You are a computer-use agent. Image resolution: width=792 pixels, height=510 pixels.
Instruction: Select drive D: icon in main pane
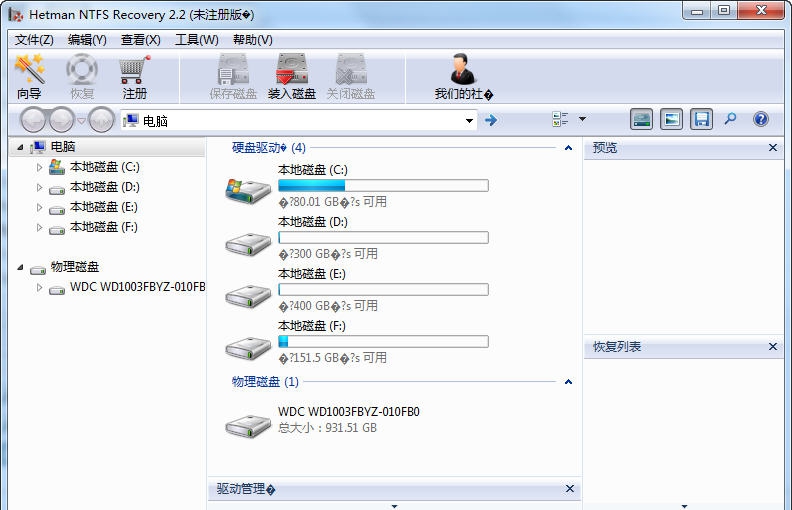[x=248, y=243]
